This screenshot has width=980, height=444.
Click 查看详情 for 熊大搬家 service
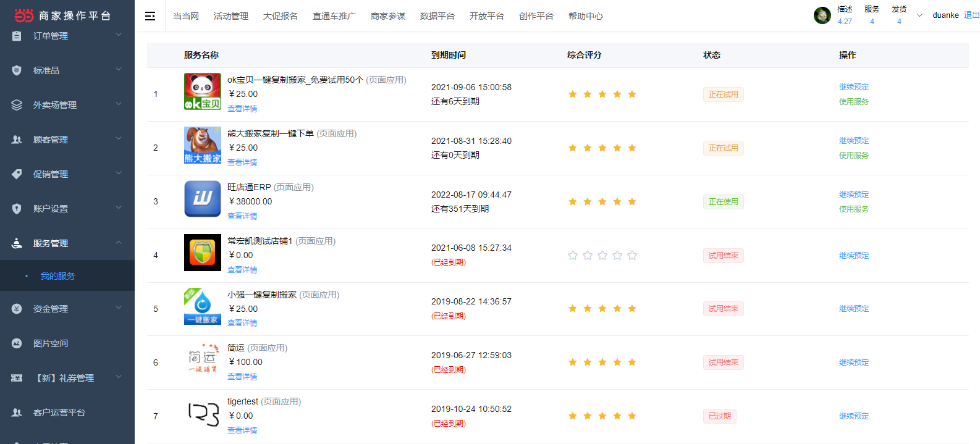point(242,162)
